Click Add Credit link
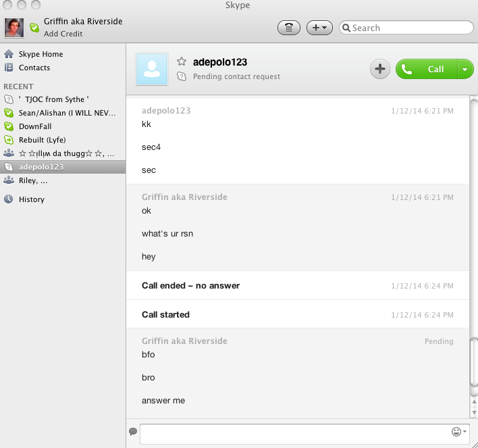 (63, 34)
